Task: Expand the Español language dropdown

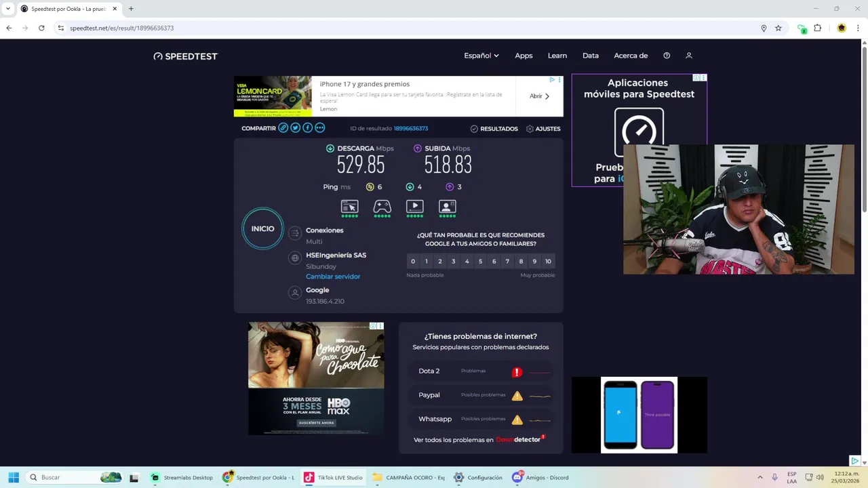Action: (x=481, y=56)
